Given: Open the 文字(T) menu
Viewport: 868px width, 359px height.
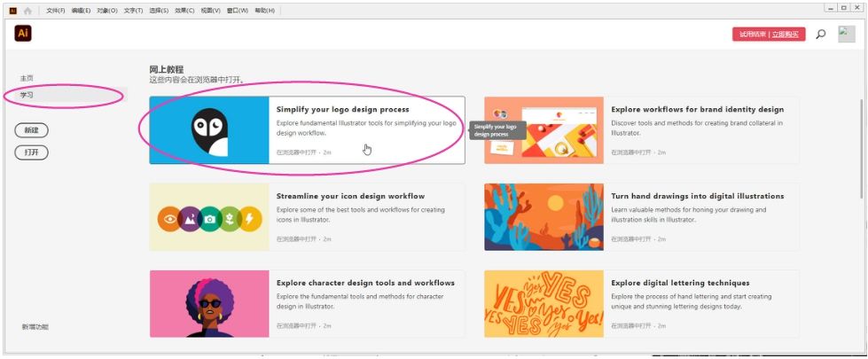Looking at the screenshot, I should [x=133, y=11].
